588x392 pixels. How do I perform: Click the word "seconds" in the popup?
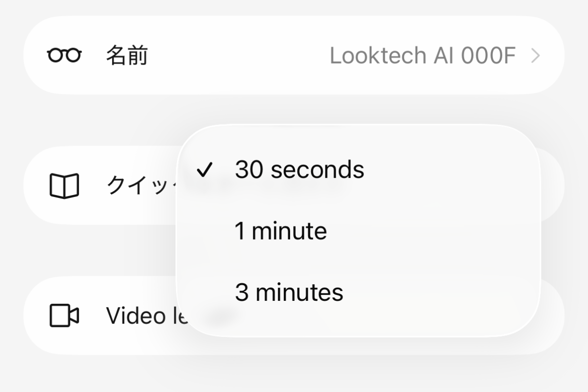pyautogui.click(x=318, y=170)
